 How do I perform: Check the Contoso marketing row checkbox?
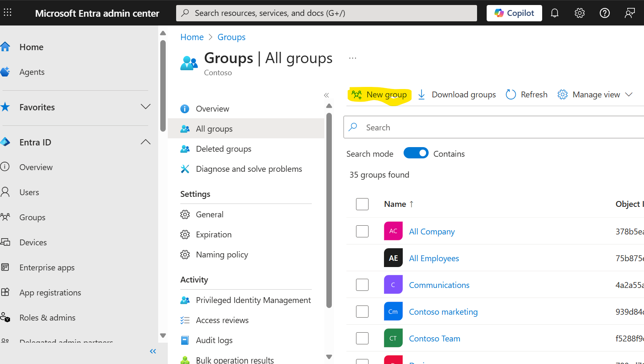coord(362,311)
